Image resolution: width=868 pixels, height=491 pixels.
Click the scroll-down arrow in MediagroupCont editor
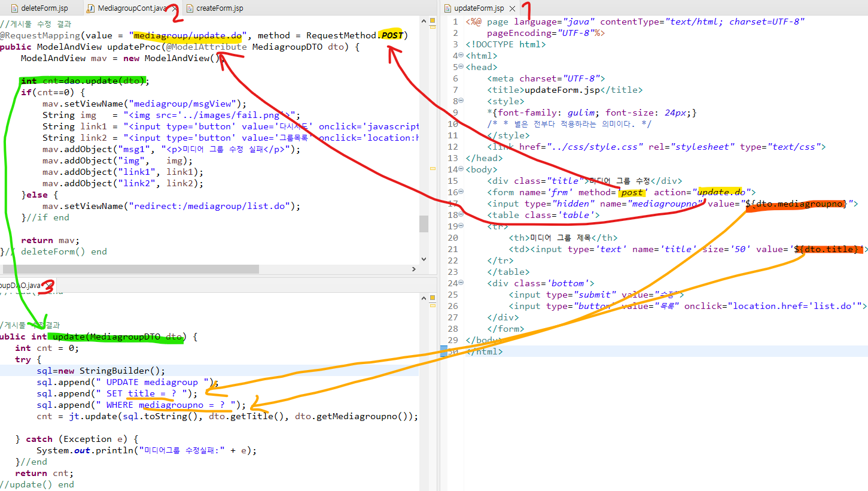coord(424,259)
